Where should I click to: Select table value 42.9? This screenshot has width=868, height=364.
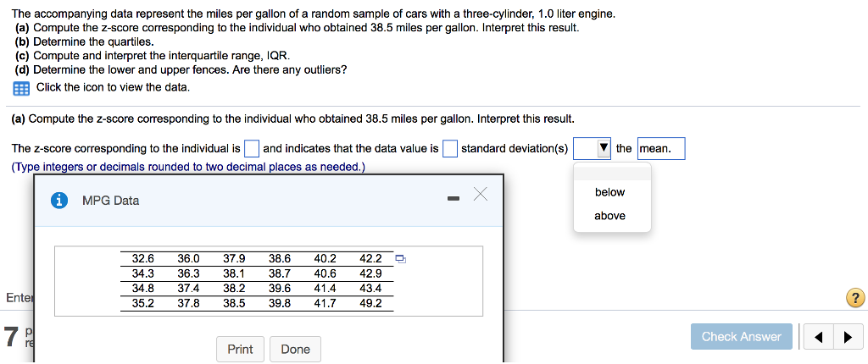371,273
